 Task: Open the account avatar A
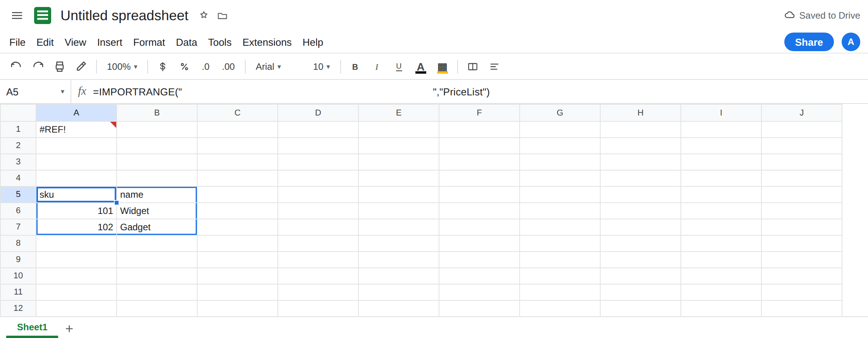coord(851,42)
